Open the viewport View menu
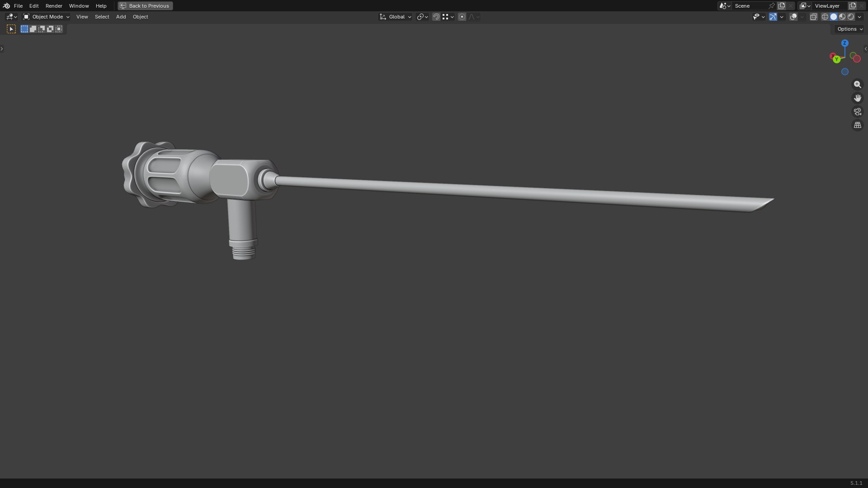Image resolution: width=868 pixels, height=488 pixels. click(82, 17)
